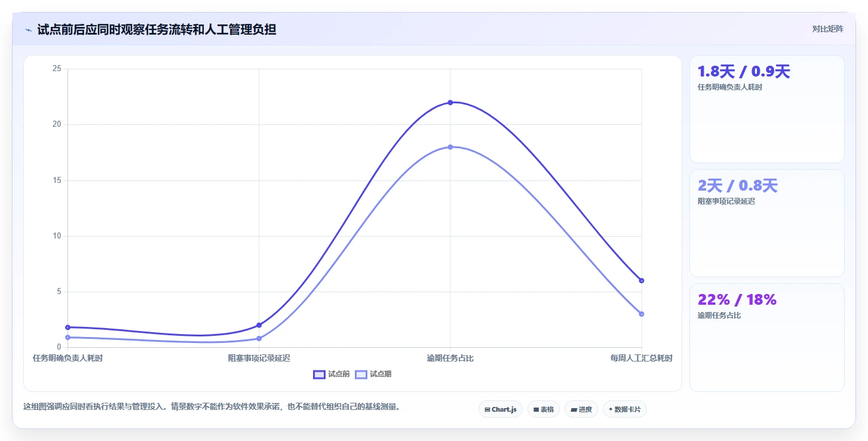Screen dimensions: 868x441
Task: Click the x-axis label 阻塞事项记录延迟
Action: (x=259, y=358)
